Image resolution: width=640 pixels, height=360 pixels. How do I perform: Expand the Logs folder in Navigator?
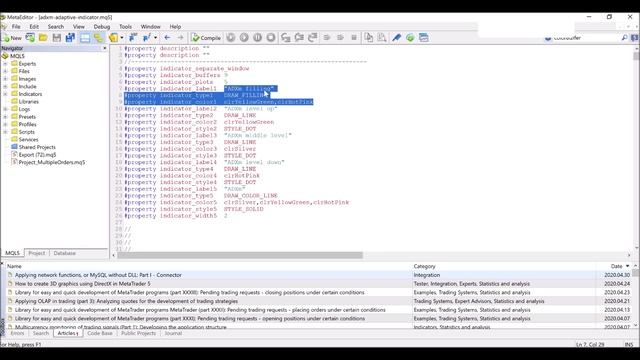5,109
